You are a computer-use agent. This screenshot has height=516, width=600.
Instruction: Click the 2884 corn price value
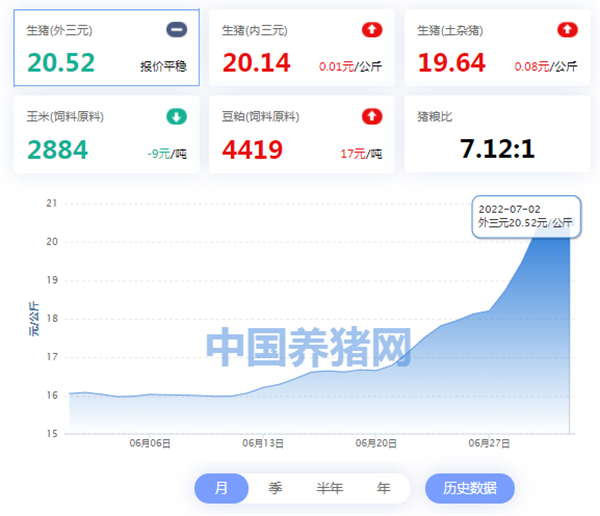(x=57, y=150)
